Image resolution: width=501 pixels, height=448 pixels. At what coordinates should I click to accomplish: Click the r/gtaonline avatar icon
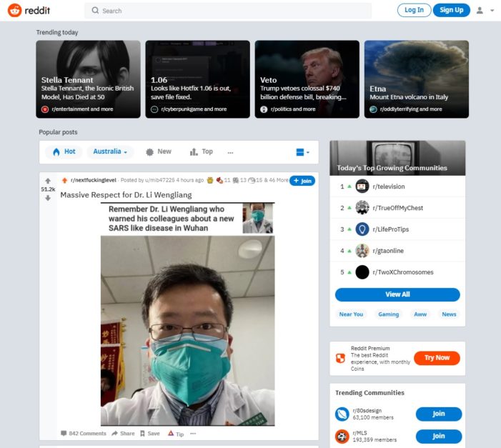(x=362, y=251)
